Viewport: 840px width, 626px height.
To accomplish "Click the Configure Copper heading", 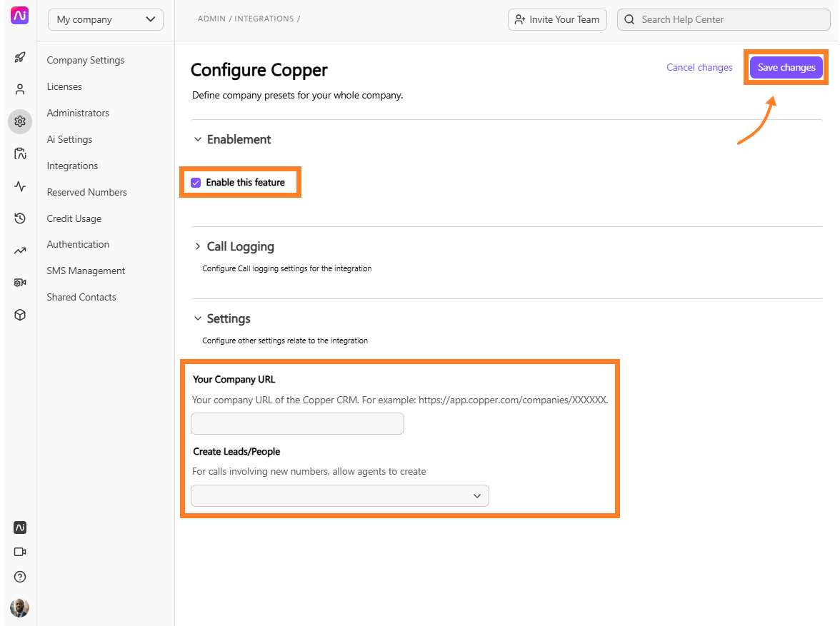I will tap(259, 70).
